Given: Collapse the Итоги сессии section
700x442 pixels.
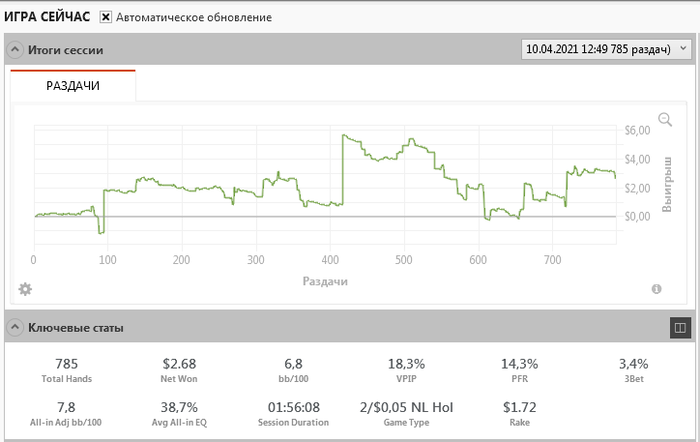Looking at the screenshot, I should tap(15, 50).
